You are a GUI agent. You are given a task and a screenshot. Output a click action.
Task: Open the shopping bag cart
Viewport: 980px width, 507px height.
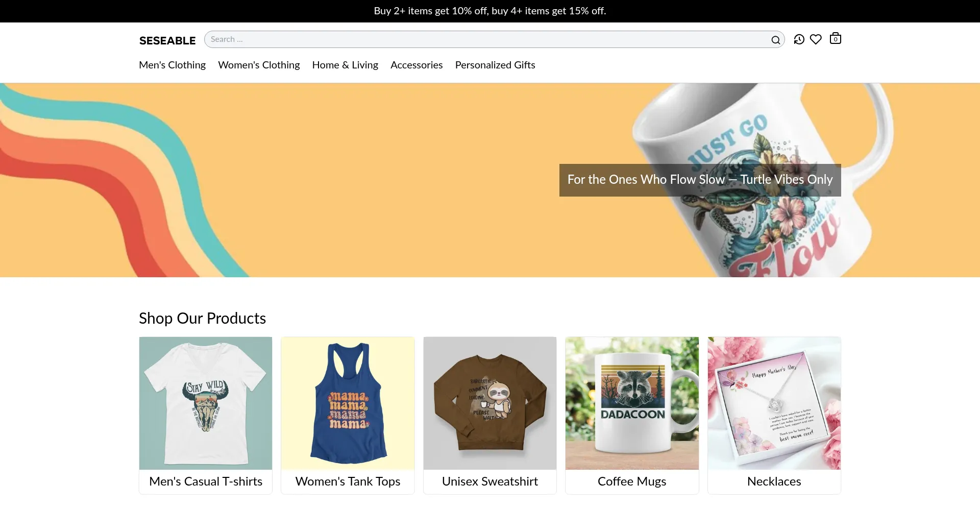point(835,39)
